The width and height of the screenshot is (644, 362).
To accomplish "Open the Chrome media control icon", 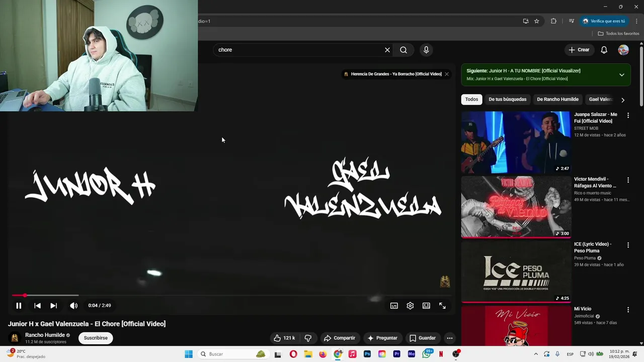I will click(572, 21).
